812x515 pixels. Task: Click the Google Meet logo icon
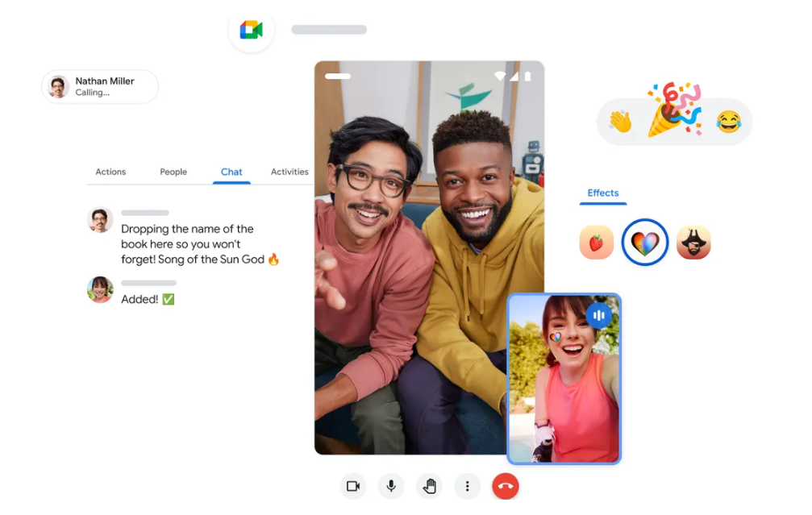(252, 31)
